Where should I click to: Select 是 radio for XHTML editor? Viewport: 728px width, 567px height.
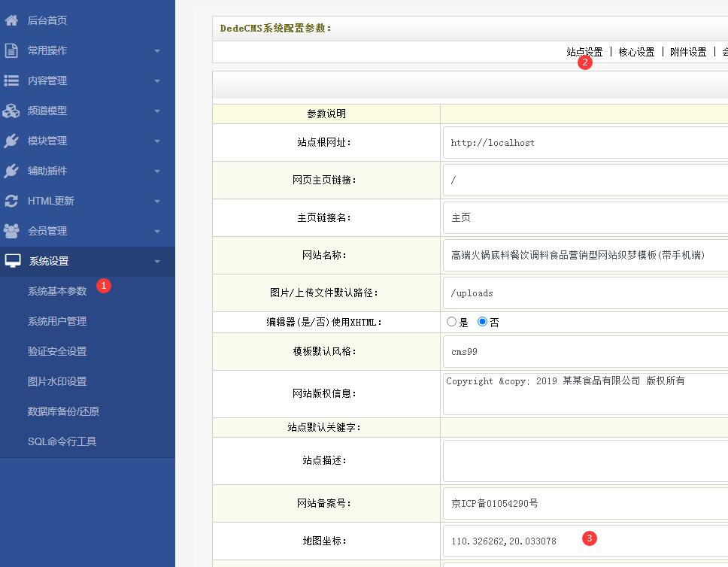click(x=452, y=322)
